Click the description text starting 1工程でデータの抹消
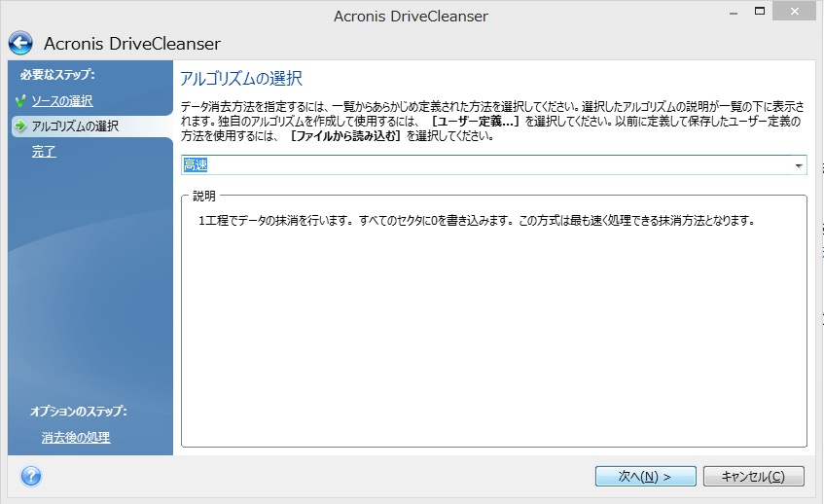 [477, 221]
